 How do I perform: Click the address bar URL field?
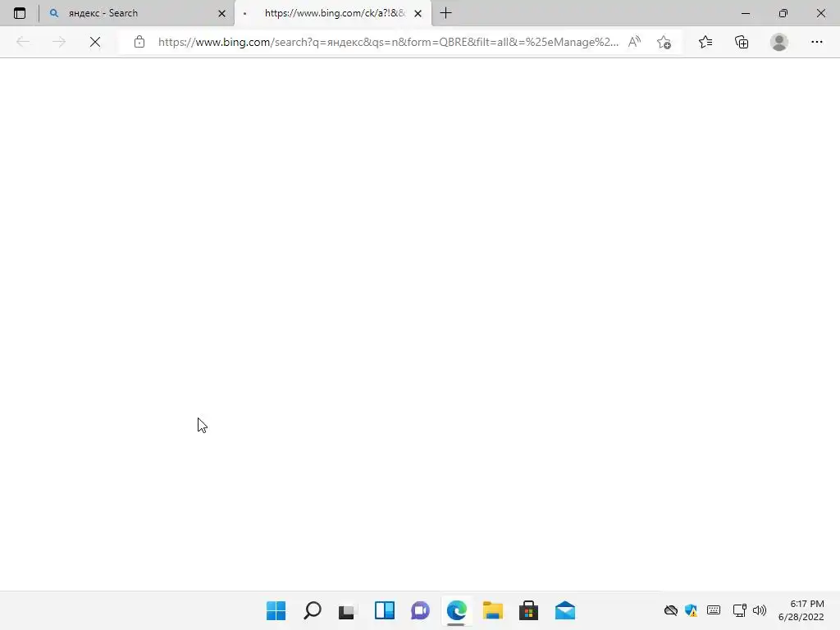(x=388, y=42)
